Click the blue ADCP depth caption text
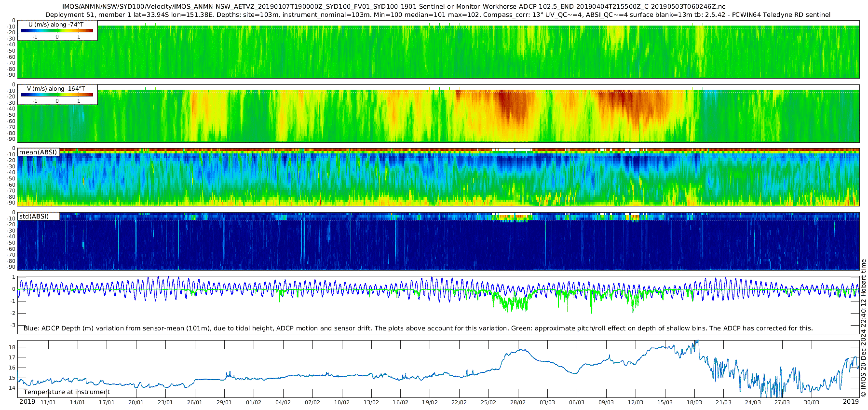This screenshot has height=410, width=868. (418, 328)
